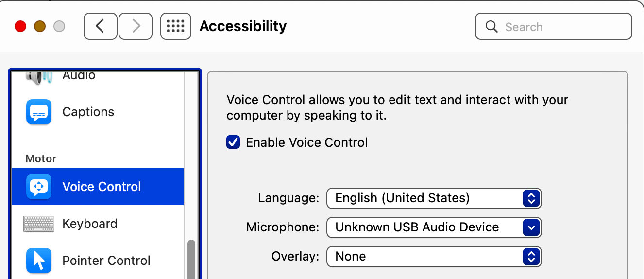This screenshot has width=644, height=279.
Task: Go forward with the right chevron
Action: pos(136,26)
